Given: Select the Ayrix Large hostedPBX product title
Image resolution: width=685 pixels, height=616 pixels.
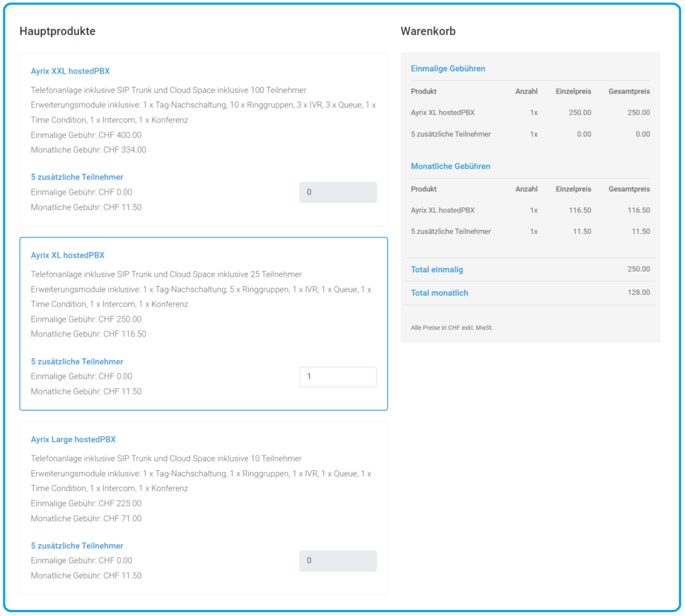Looking at the screenshot, I should pyautogui.click(x=74, y=439).
